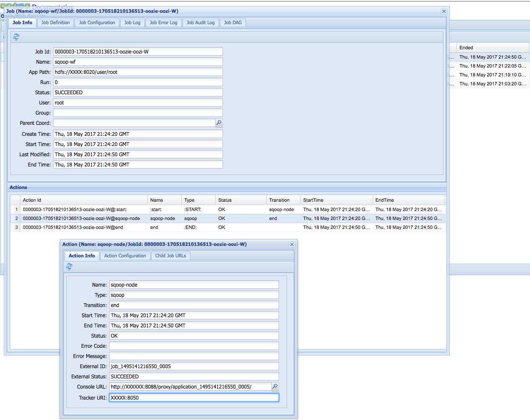This screenshot has height=420, width=530.
Task: Select the Tracker URI input field
Action: pos(194,397)
